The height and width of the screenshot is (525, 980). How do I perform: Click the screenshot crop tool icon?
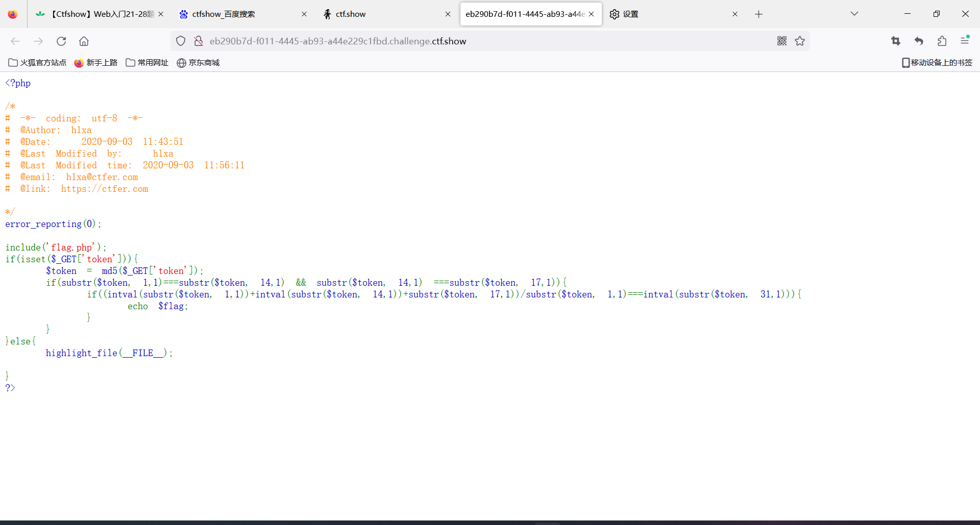pyautogui.click(x=896, y=41)
